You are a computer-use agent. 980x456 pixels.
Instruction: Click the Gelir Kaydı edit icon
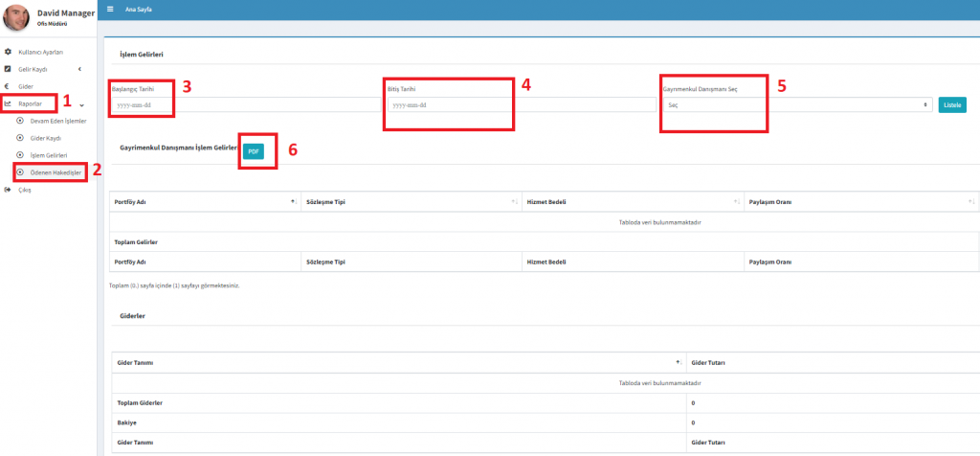tap(9, 69)
